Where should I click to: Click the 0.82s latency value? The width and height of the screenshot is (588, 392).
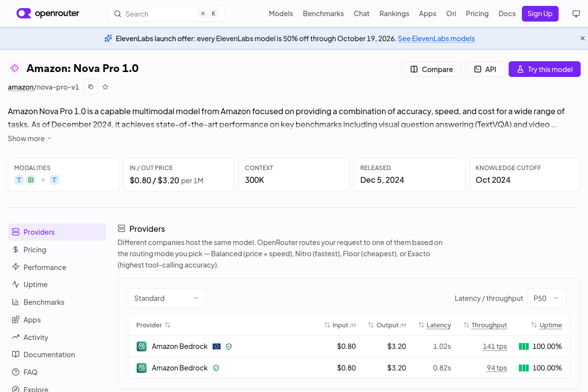pos(442,368)
